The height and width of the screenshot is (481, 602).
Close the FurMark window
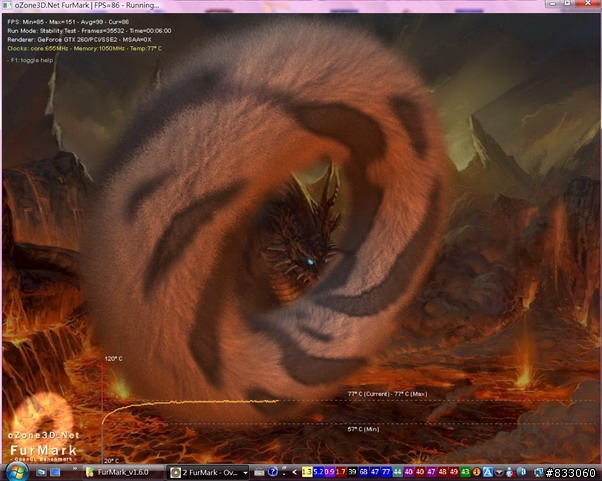click(x=587, y=3)
